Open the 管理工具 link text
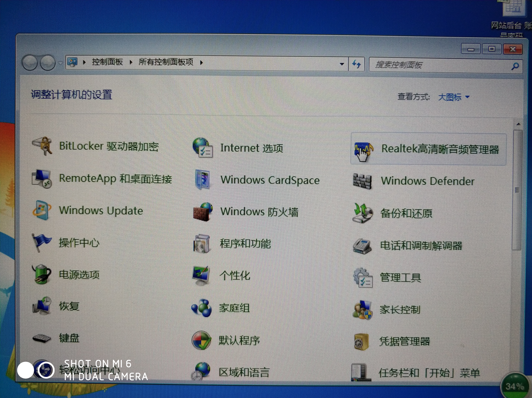 400,278
